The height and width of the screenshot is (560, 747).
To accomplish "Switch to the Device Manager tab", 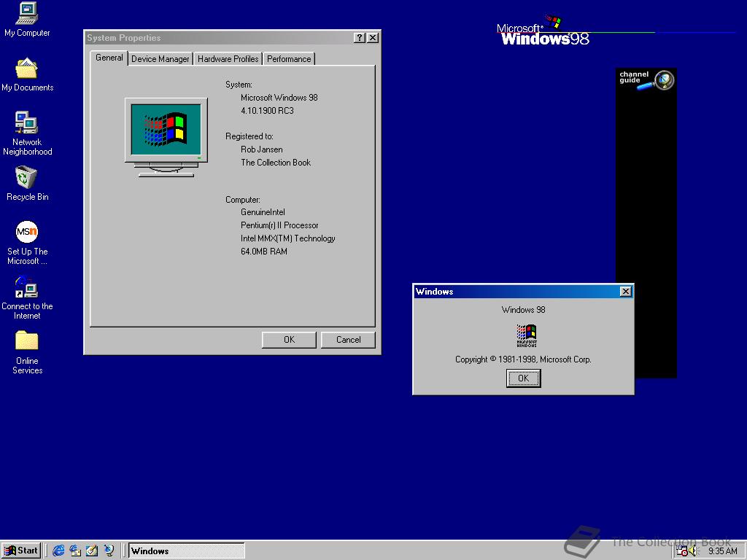I will 160,59.
